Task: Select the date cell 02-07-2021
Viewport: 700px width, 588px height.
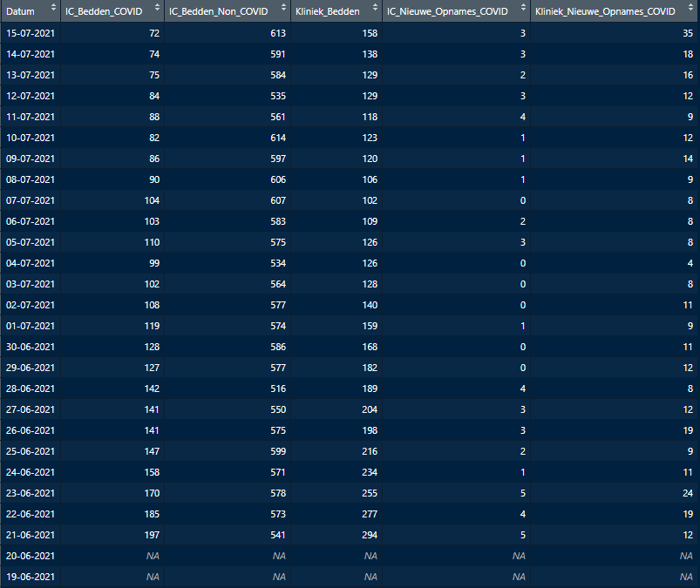Action: click(31, 305)
